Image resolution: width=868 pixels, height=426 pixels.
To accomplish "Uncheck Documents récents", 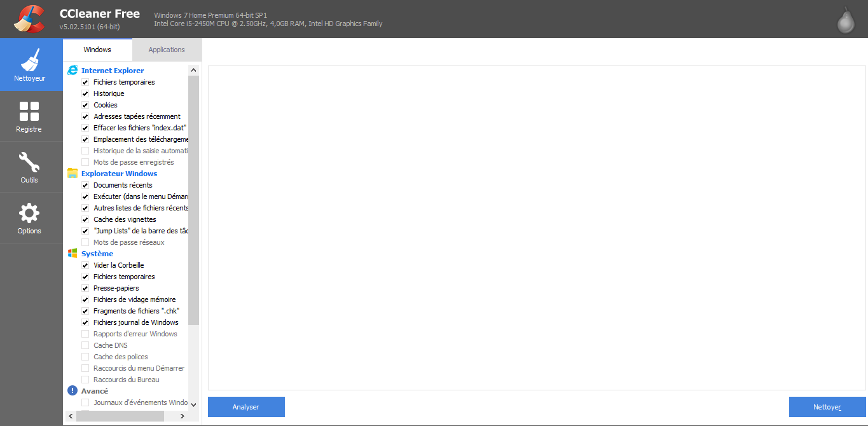I will pyautogui.click(x=85, y=185).
